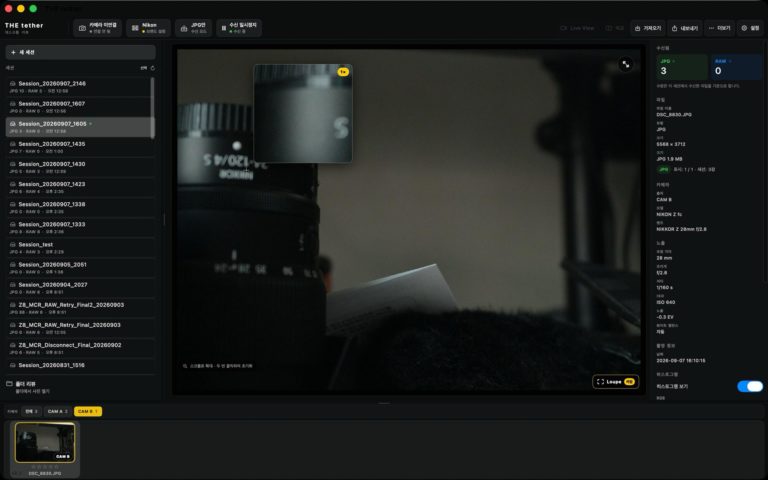Open the camera connection button with camera icon
This screenshot has width=768, height=480.
coord(97,28)
